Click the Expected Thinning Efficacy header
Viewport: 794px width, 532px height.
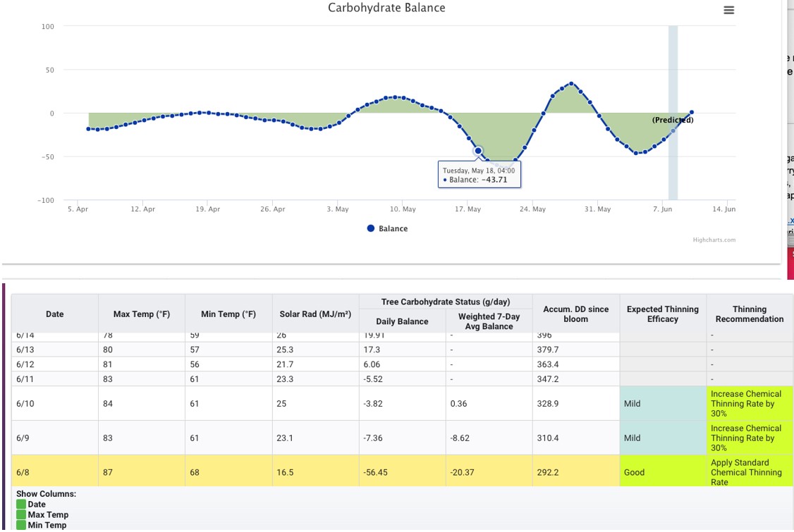pyautogui.click(x=661, y=314)
